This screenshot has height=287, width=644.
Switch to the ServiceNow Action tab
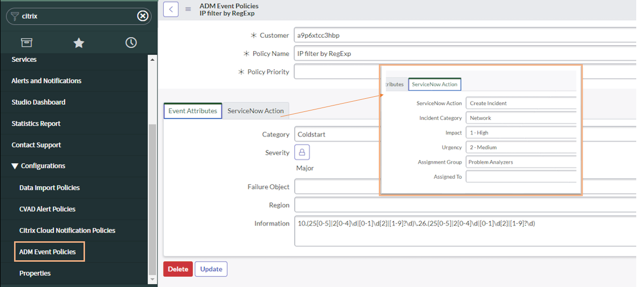click(255, 111)
